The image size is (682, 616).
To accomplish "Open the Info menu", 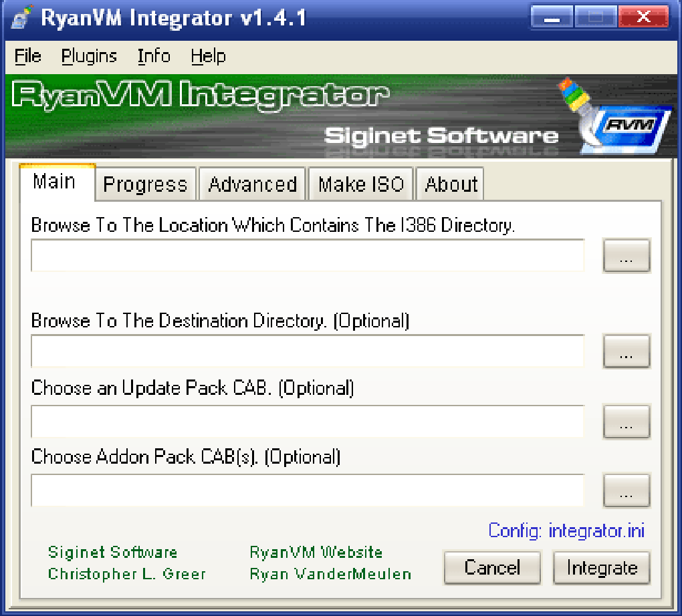I will pyautogui.click(x=153, y=57).
